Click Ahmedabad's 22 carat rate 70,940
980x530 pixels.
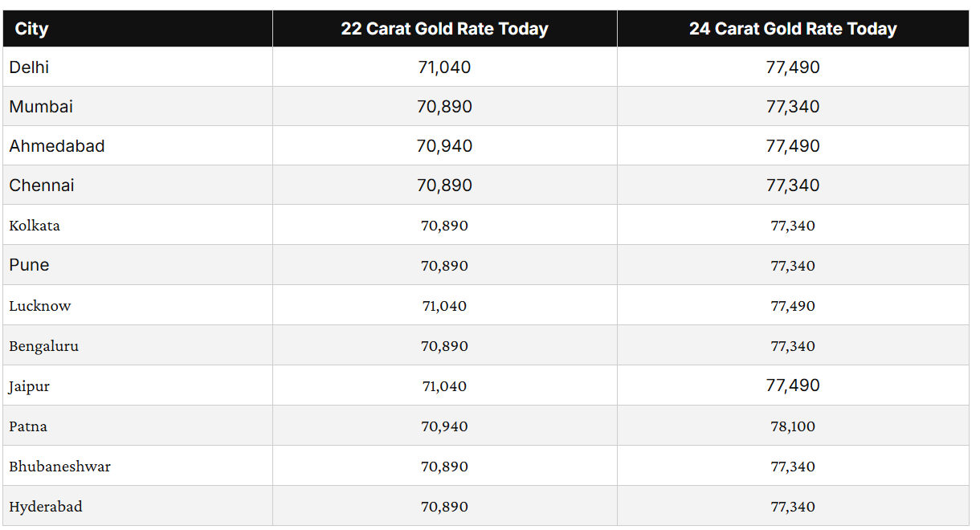click(444, 146)
